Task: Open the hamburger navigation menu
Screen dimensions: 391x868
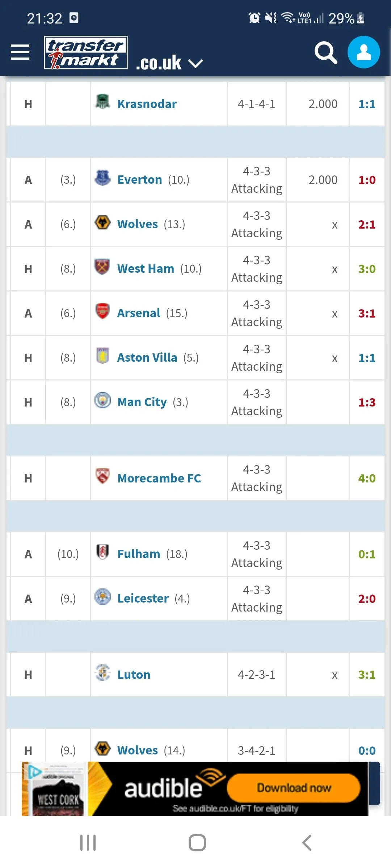Action: (20, 52)
